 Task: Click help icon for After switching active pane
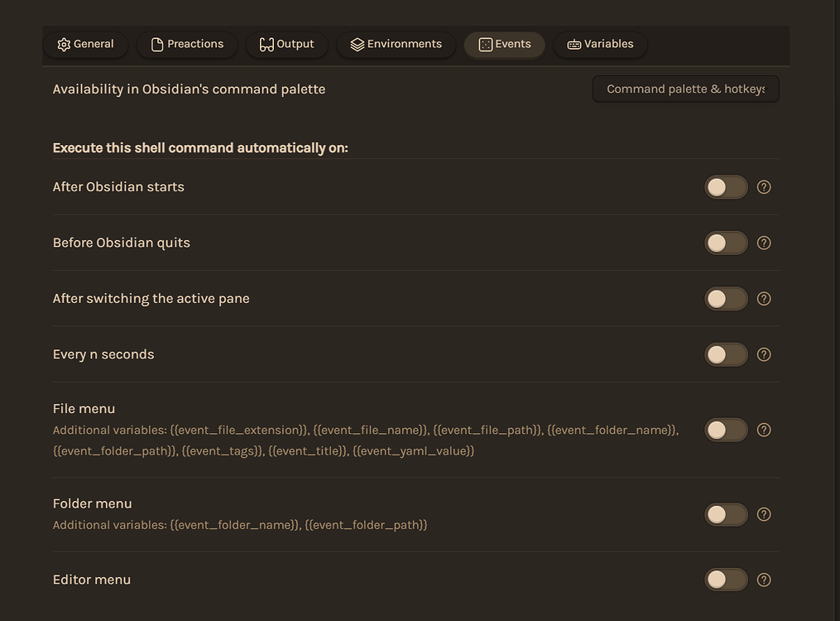[764, 299]
